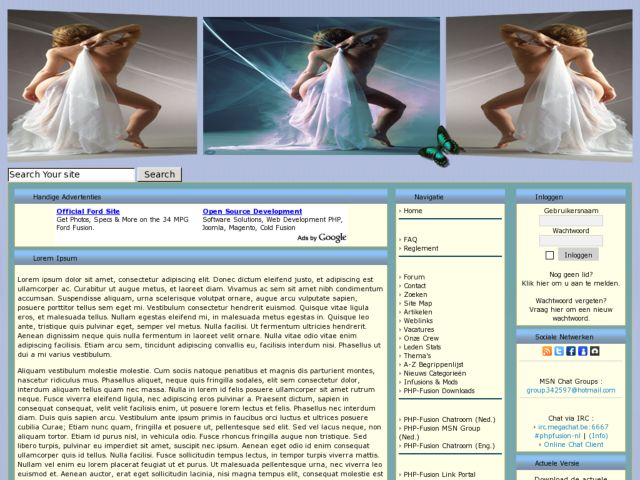Image resolution: width=640 pixels, height=480 pixels.
Task: Open irc.megachat.be:6667 link
Action: (573, 427)
